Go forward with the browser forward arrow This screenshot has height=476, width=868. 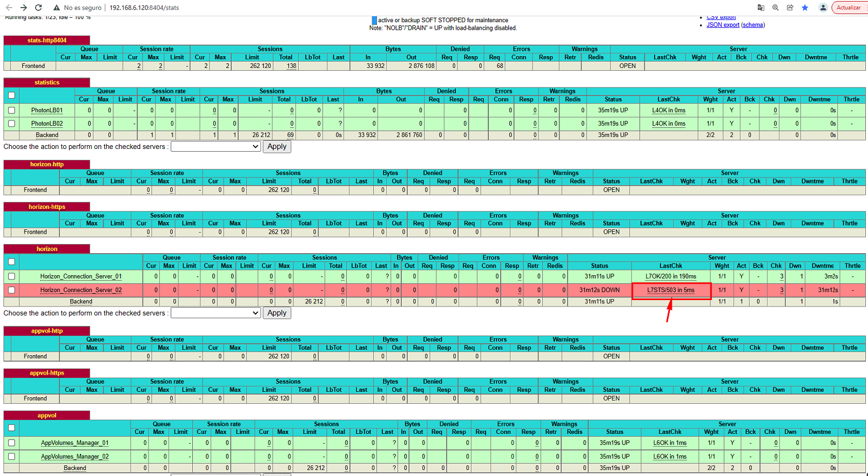23,8
